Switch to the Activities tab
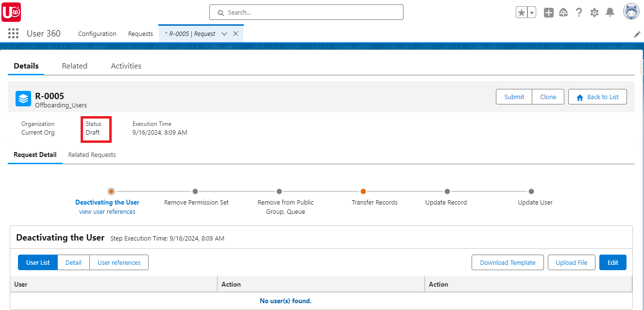The width and height of the screenshot is (644, 310). [x=126, y=66]
